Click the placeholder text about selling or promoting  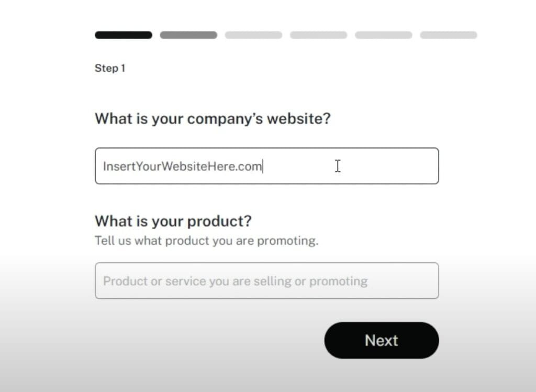pyautogui.click(x=235, y=281)
